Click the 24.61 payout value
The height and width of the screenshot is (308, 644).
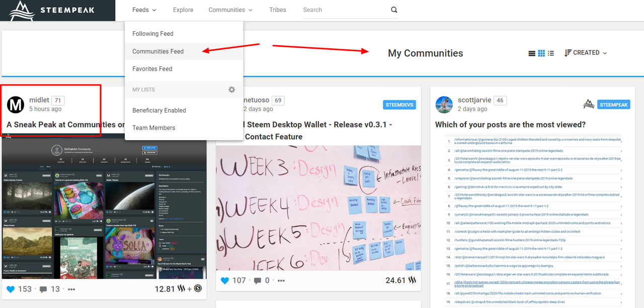click(x=396, y=280)
